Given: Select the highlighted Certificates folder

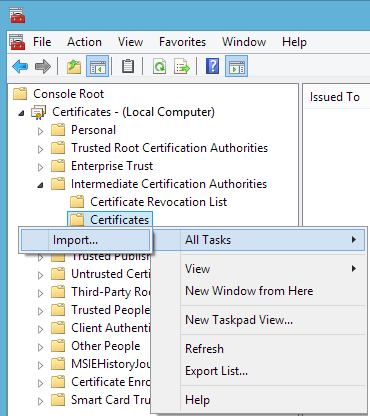Looking at the screenshot, I should pyautogui.click(x=110, y=219).
